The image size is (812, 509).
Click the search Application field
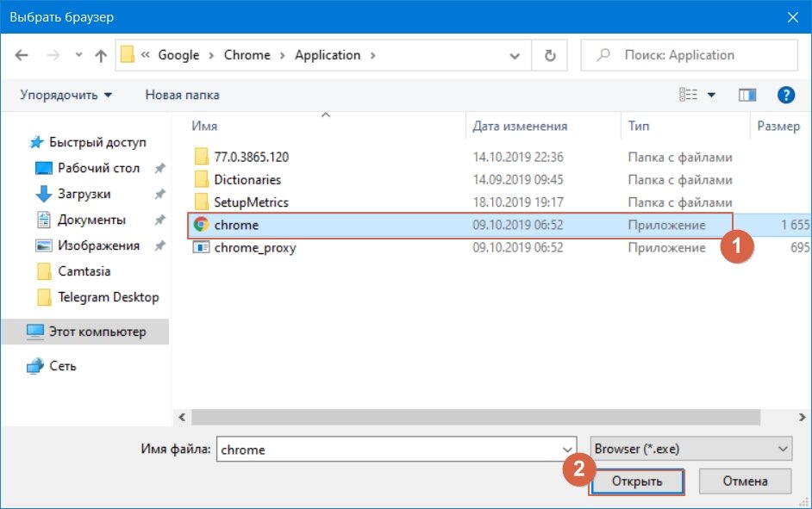(x=689, y=55)
